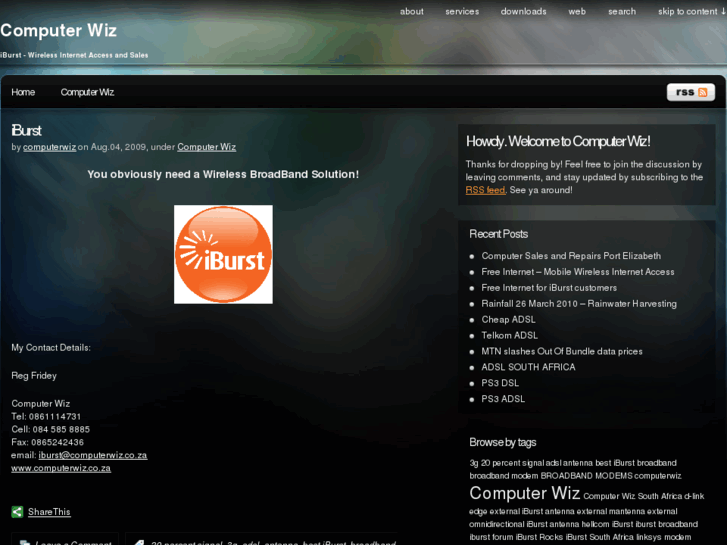Select the Computer Wiz South Africa tag
727x545 pixels.
pos(632,496)
